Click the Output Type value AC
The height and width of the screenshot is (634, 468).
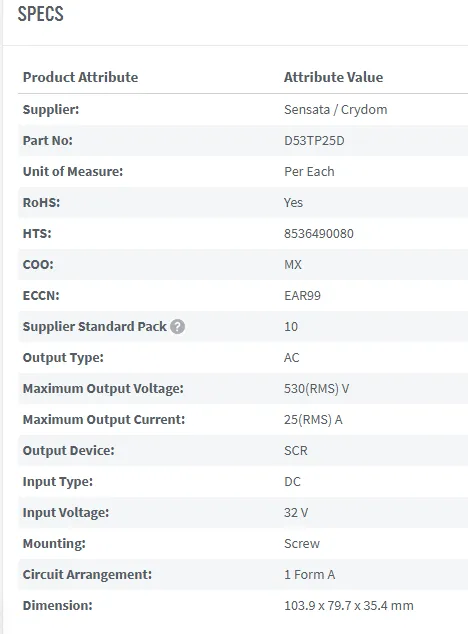[x=291, y=357]
